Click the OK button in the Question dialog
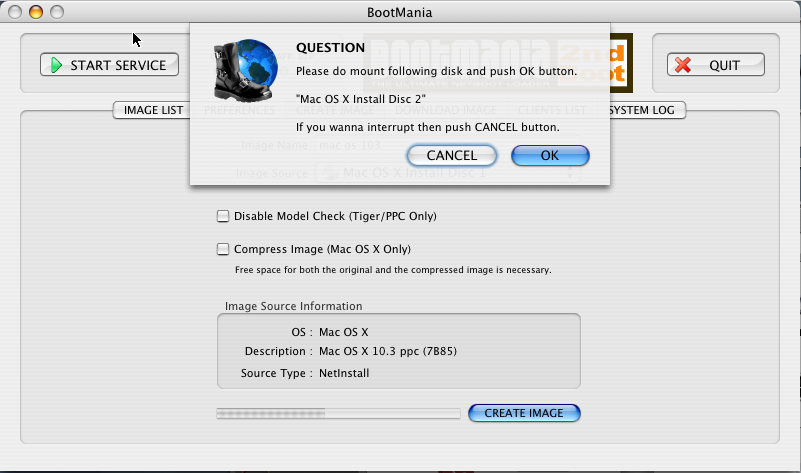 pos(550,155)
